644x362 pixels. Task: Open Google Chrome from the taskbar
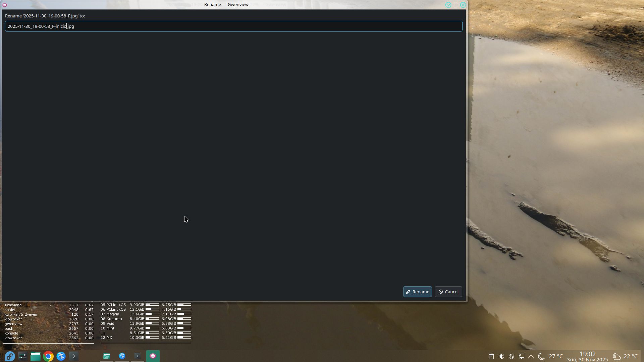point(48,356)
